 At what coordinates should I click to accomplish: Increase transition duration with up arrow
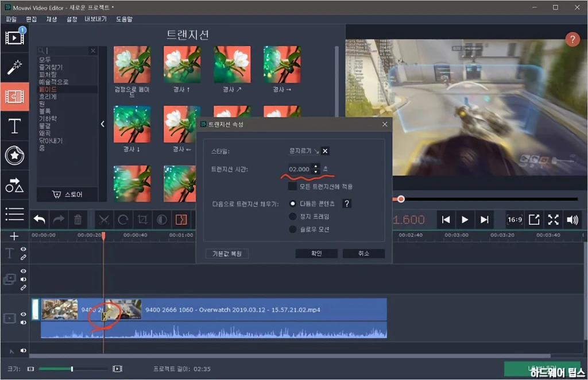pos(316,166)
